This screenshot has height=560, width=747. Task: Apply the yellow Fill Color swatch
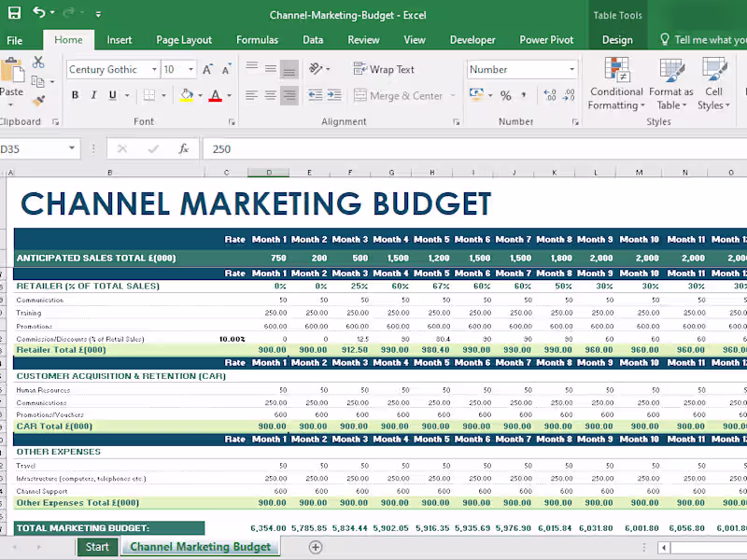click(x=187, y=96)
